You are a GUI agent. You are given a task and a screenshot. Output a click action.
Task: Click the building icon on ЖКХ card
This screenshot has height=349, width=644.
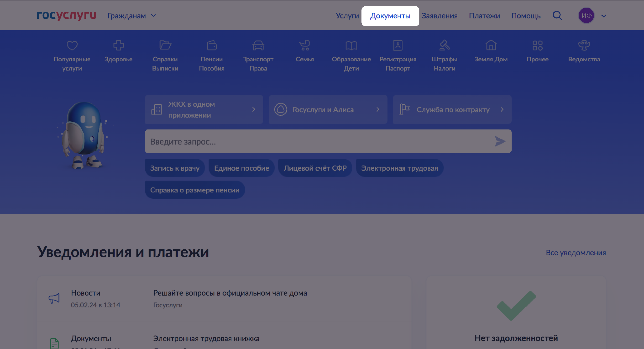point(157,109)
